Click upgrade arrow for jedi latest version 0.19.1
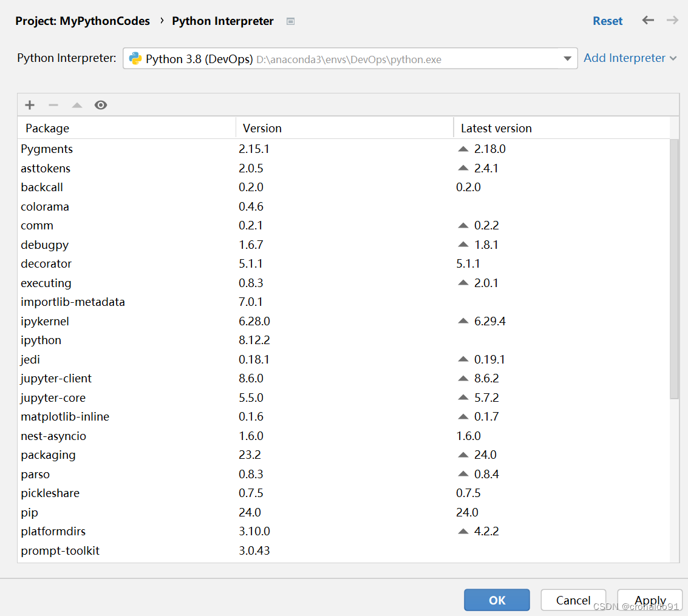Image resolution: width=688 pixels, height=616 pixels. click(463, 359)
